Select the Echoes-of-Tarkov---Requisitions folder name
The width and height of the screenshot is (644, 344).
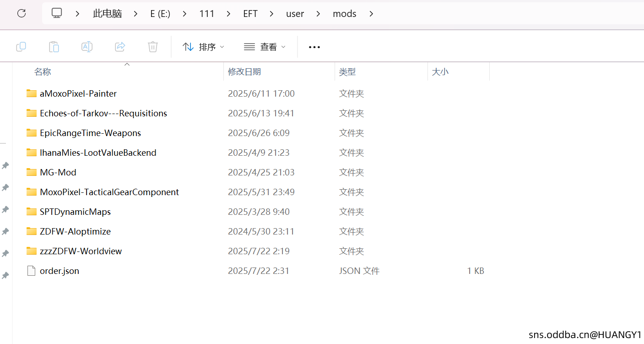103,113
